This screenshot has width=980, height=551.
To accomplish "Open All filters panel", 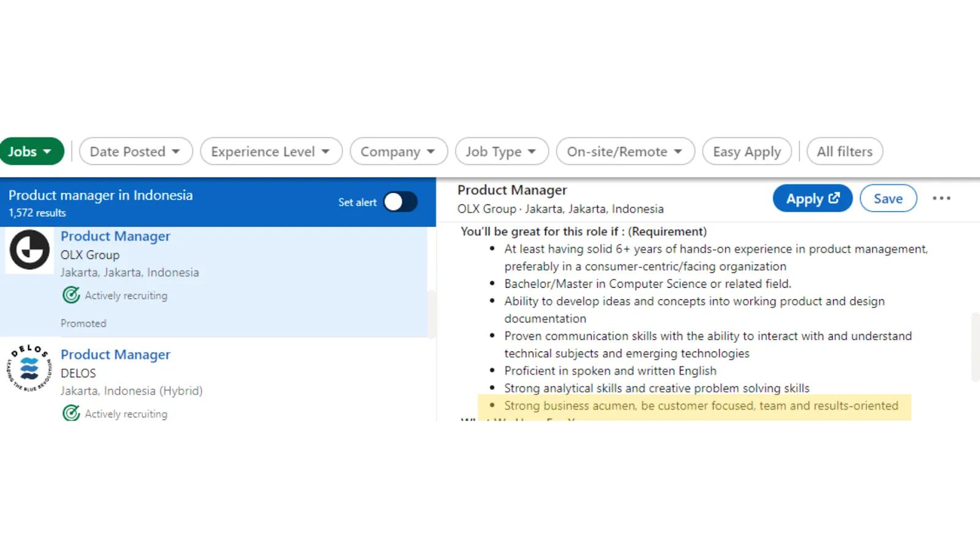I will 844,151.
